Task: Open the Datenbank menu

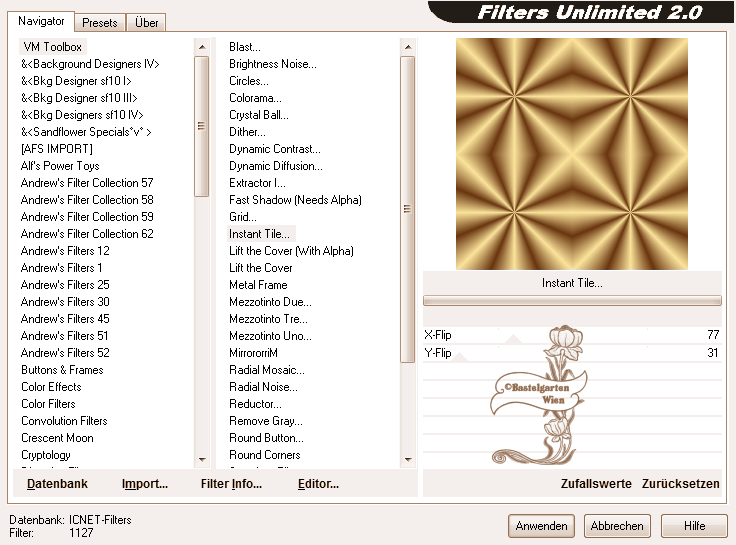Action: (57, 484)
